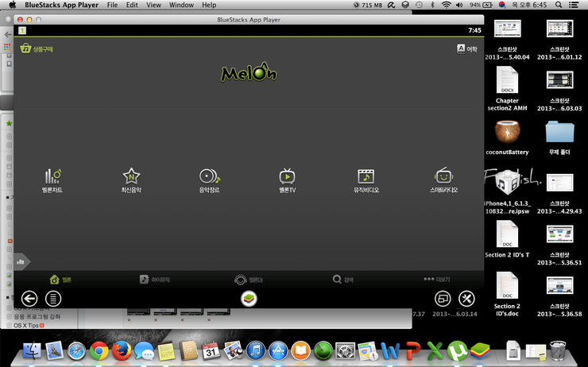Click the 94% battery indicator
The height and width of the screenshot is (367, 588).
[x=481, y=5]
